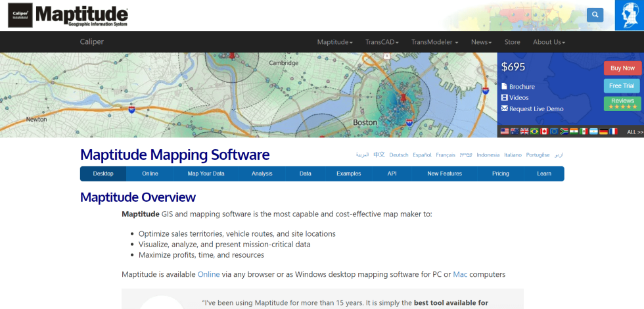The height and width of the screenshot is (309, 644).
Task: Go to the New Features tab
Action: (x=444, y=174)
